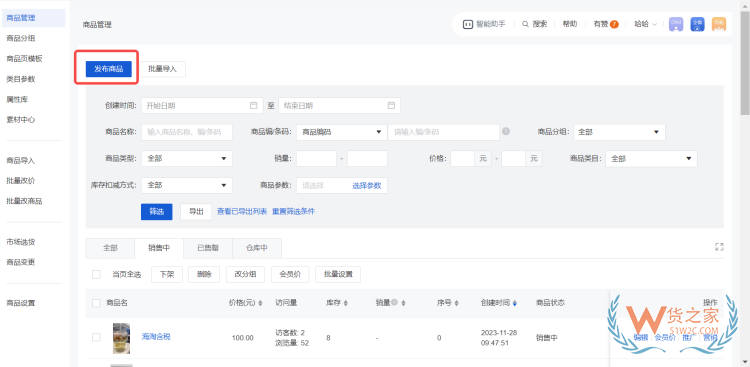Click 删除 batch button
This screenshot has width=750, height=367.
[x=204, y=274]
